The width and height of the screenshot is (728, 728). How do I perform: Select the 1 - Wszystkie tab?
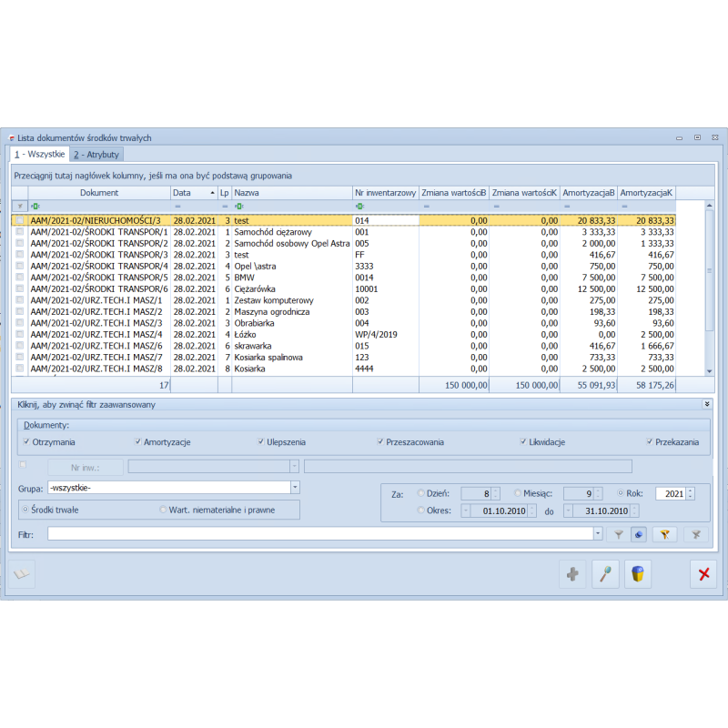pyautogui.click(x=39, y=155)
